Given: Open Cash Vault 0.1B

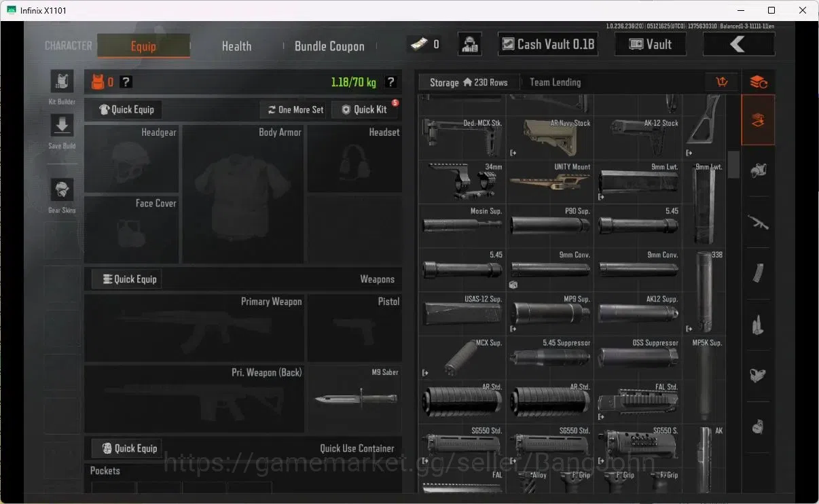Looking at the screenshot, I should click(548, 44).
